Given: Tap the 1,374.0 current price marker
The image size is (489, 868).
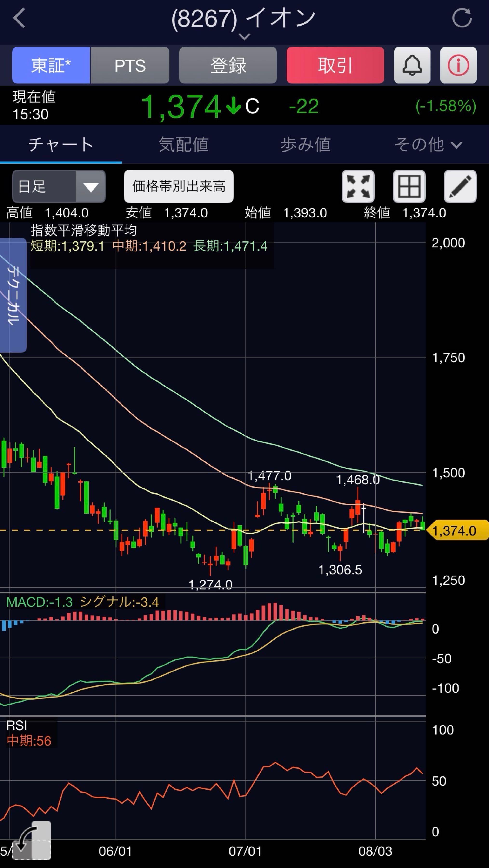Looking at the screenshot, I should point(457,531).
